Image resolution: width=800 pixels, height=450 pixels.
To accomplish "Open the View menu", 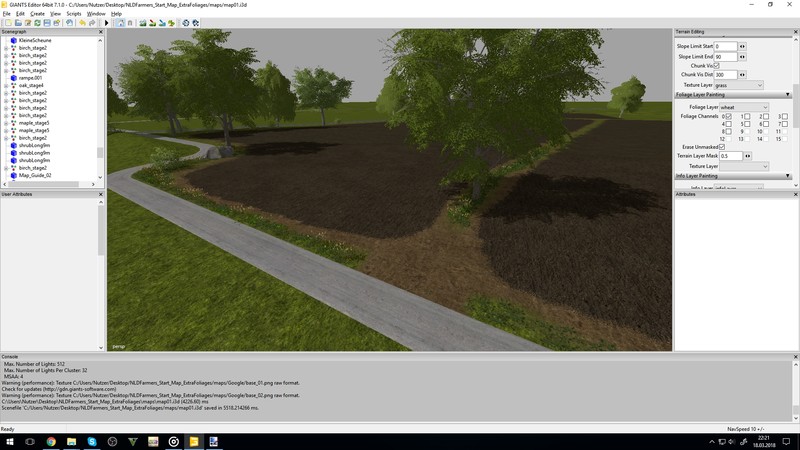I will click(55, 14).
